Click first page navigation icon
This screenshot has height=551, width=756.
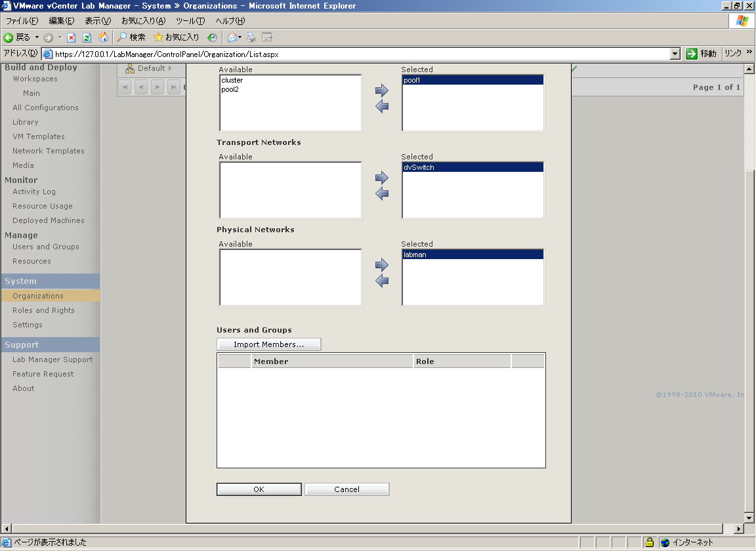tap(125, 87)
